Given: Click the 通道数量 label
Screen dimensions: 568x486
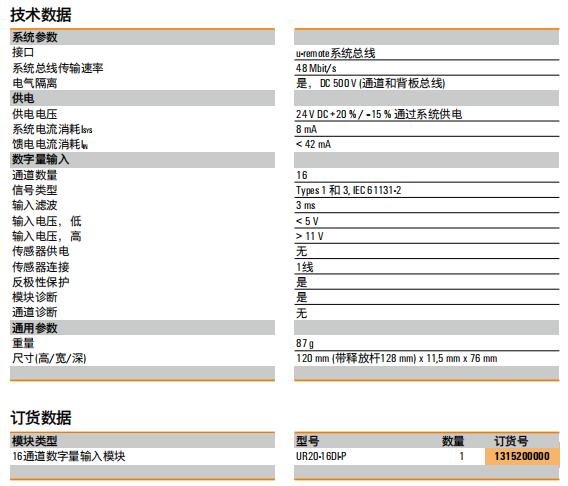Looking at the screenshot, I should coord(35,175).
